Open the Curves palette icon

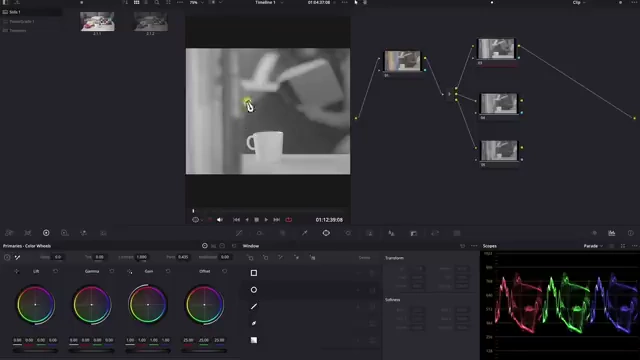coord(239,233)
